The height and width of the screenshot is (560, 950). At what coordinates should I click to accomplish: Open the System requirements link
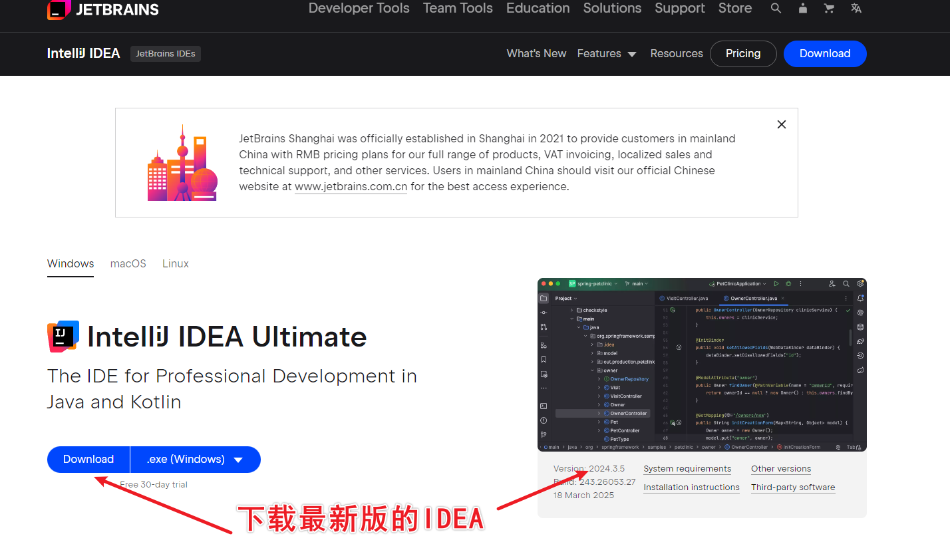tap(687, 469)
